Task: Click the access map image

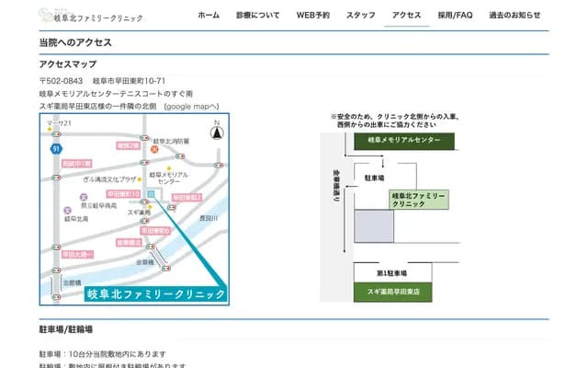Action: 134,209
